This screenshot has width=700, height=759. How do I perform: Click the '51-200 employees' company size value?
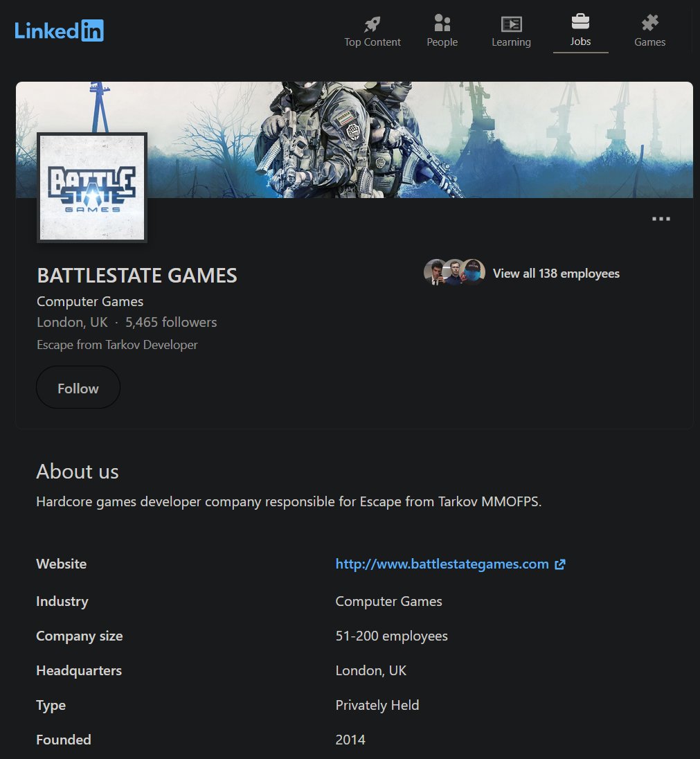[392, 636]
